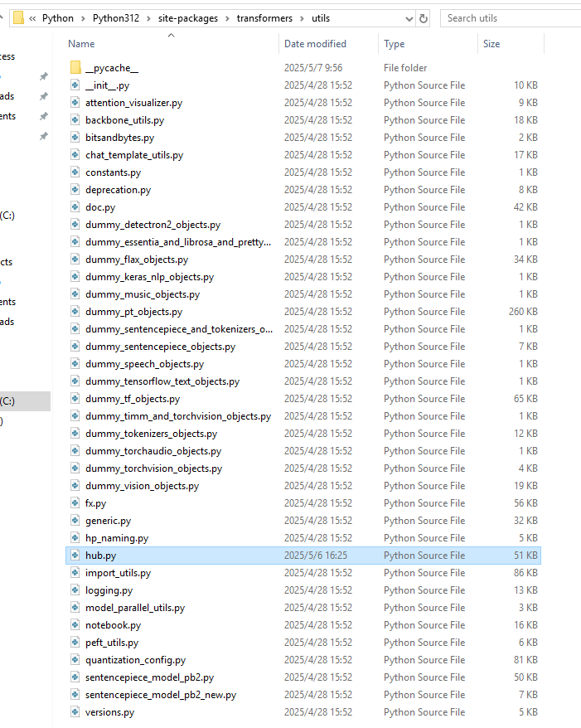Select dummy_vision_objects.py file name
This screenshot has width=581, height=728.
pos(142,486)
